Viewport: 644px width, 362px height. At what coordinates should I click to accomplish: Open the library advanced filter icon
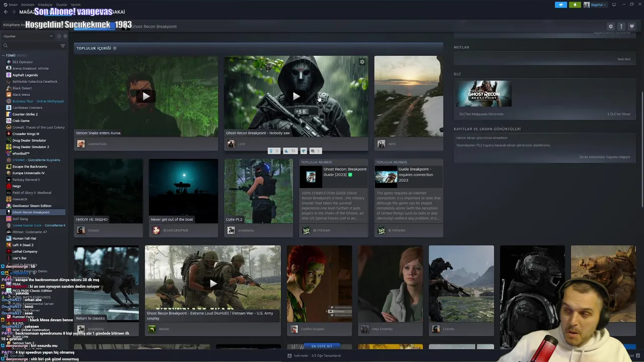pyautogui.click(x=63, y=46)
